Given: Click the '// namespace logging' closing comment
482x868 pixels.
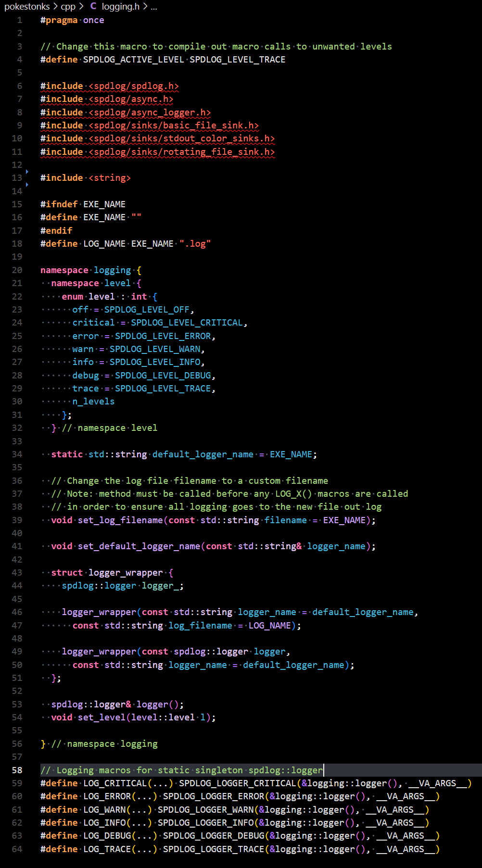Looking at the screenshot, I should click(x=104, y=743).
